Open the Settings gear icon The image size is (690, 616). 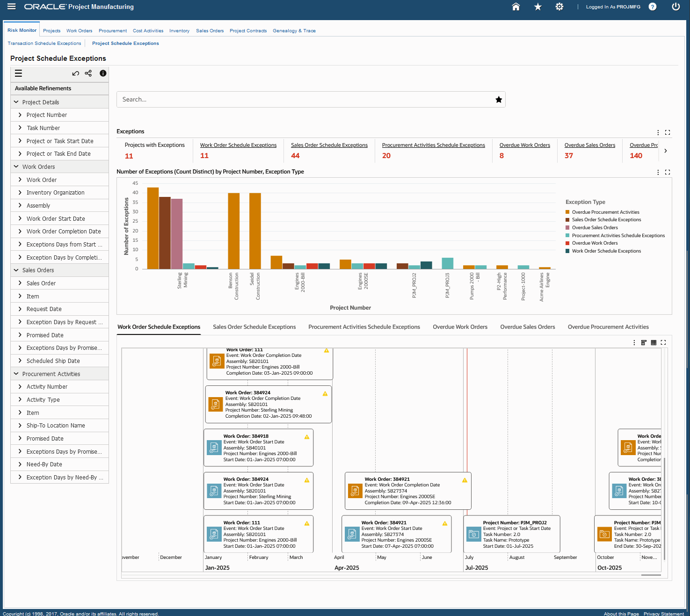[x=559, y=7]
